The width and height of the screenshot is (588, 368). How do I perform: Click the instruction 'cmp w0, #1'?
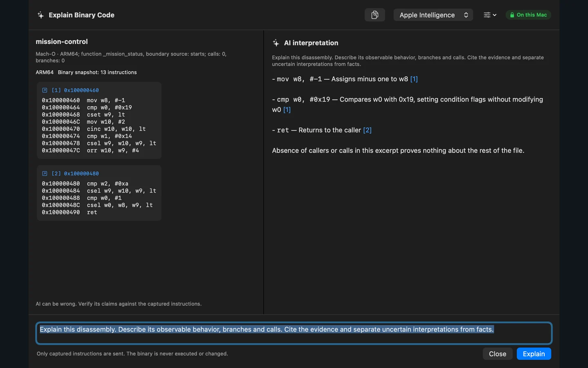104,198
